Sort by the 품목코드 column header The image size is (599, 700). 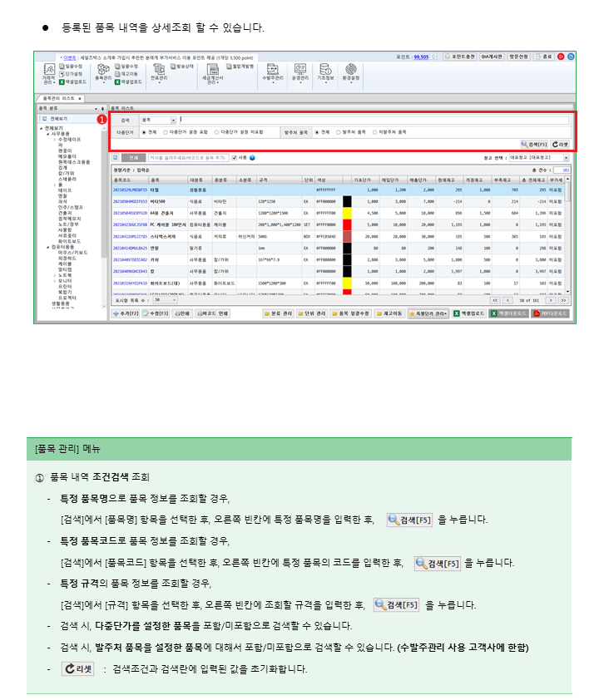pyautogui.click(x=130, y=180)
